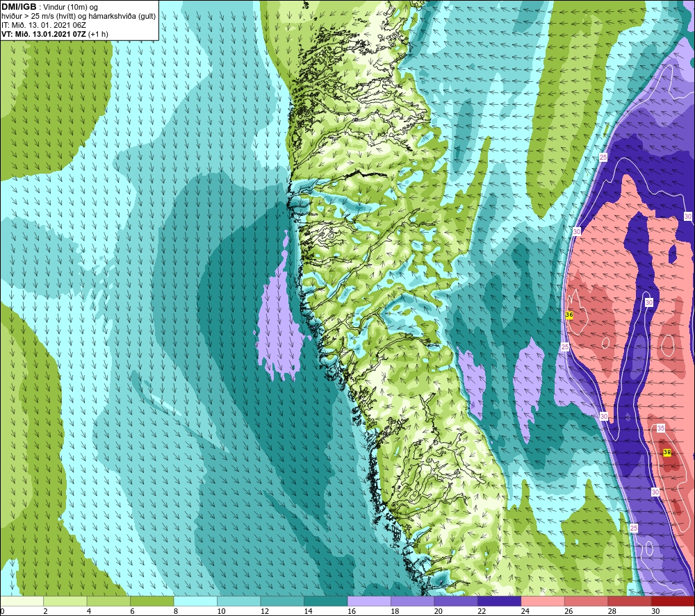Image resolution: width=695 pixels, height=616 pixels.
Task: Click the 26–28 m/s salmon red legend swatch
Action: tap(587, 601)
